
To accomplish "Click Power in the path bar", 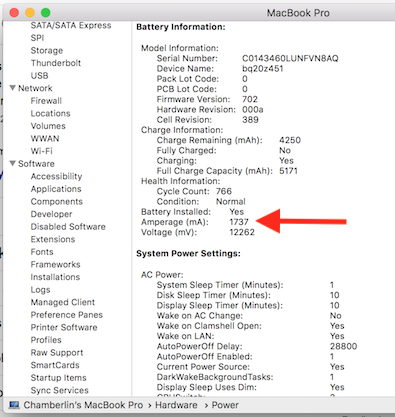I will click(225, 405).
